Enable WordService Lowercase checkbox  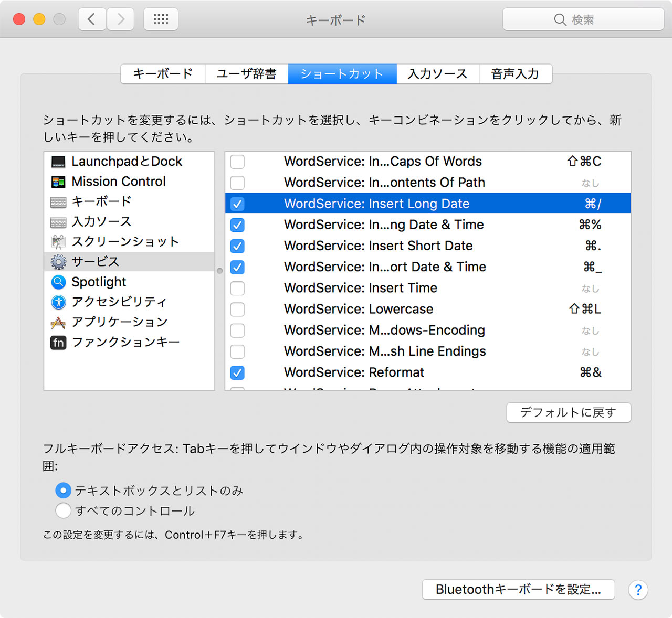point(237,310)
